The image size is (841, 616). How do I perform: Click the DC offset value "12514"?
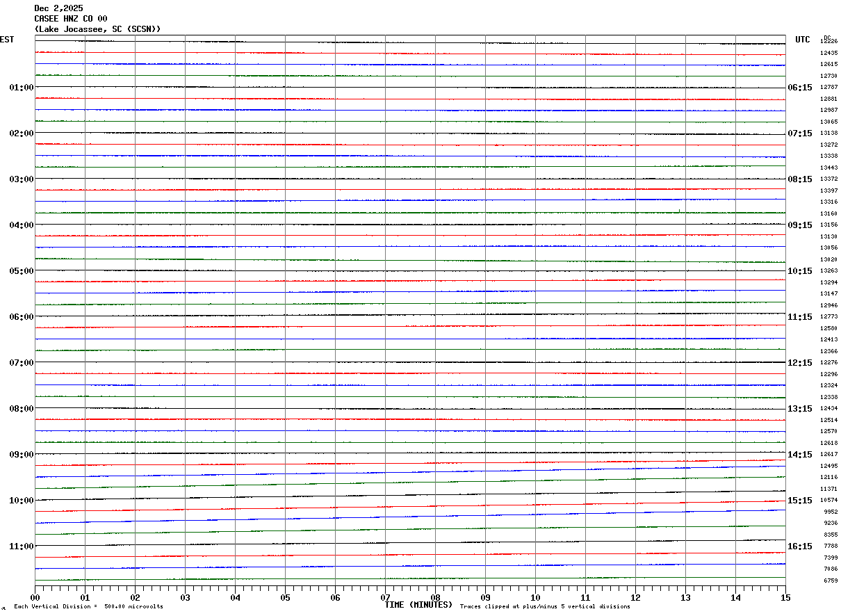click(828, 421)
